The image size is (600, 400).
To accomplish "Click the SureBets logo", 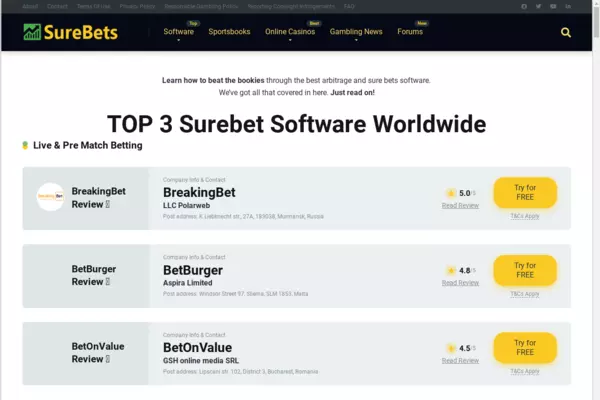I will [70, 32].
